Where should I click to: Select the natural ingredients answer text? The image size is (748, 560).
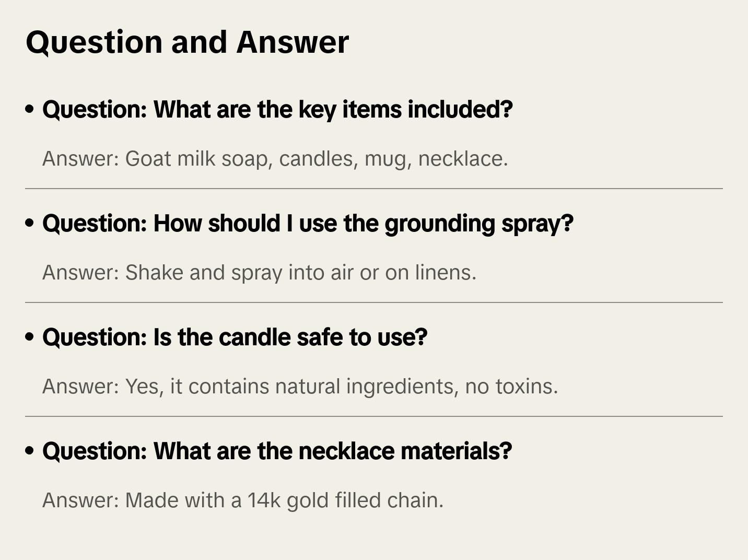click(x=300, y=387)
